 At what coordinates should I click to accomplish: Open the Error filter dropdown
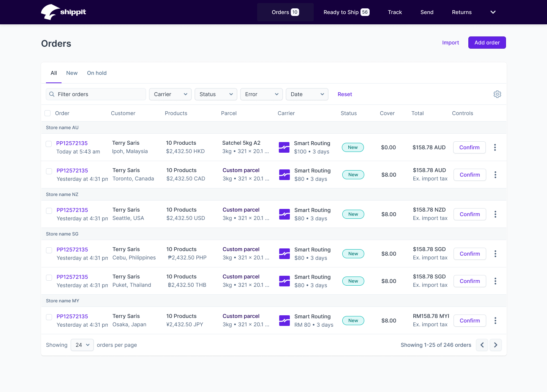pos(261,94)
